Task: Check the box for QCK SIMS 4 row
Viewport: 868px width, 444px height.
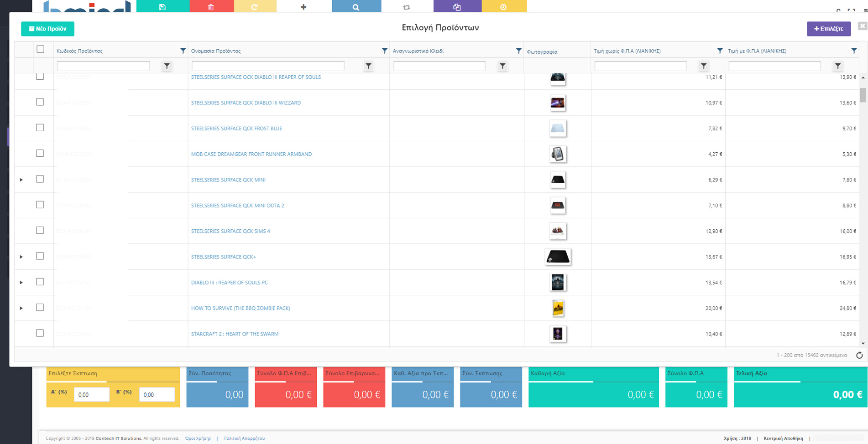Action: [40, 230]
